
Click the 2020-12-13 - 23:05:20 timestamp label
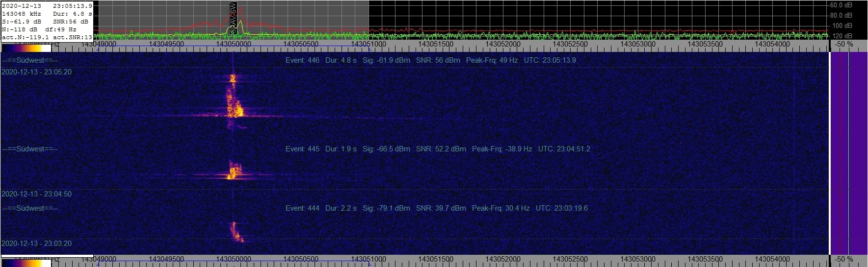tap(37, 72)
